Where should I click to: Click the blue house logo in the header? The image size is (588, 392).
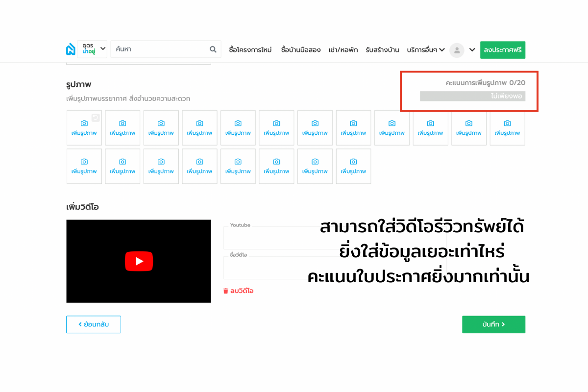click(x=71, y=49)
